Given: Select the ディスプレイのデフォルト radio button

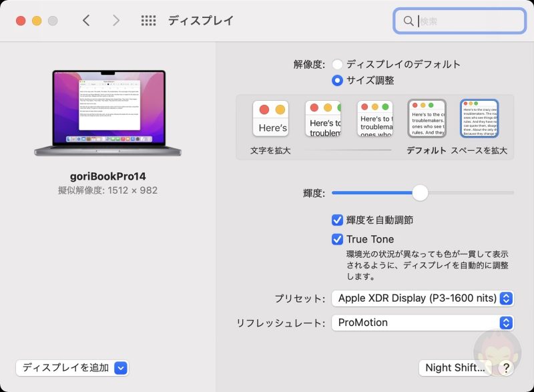Looking at the screenshot, I should click(x=338, y=64).
